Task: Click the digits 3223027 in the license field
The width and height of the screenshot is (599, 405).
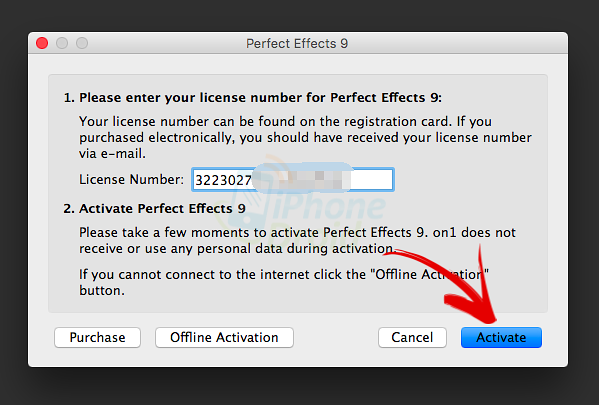Action: click(223, 180)
